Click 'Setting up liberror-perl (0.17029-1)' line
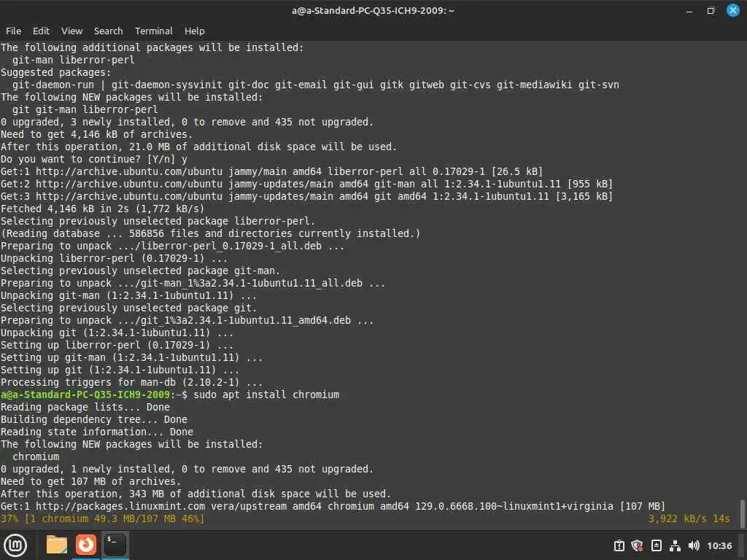The width and height of the screenshot is (747, 560). pos(117,345)
